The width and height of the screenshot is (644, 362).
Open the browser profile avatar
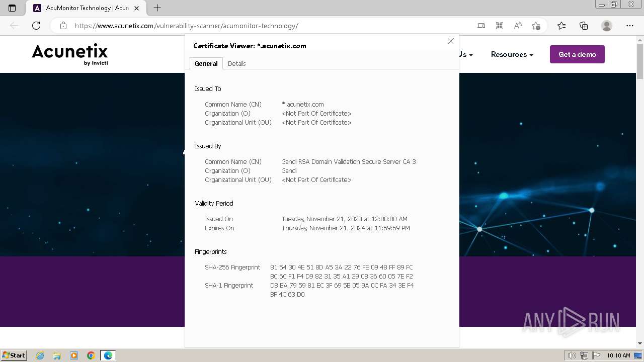point(607,26)
